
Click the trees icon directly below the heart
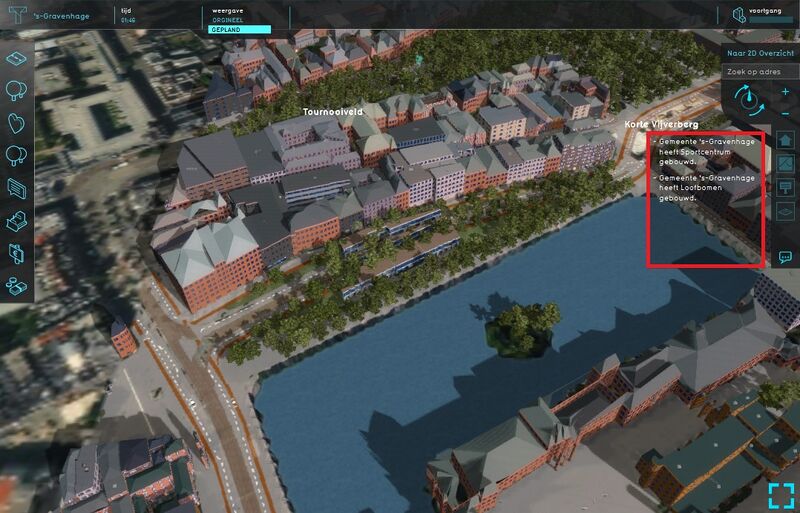17,155
